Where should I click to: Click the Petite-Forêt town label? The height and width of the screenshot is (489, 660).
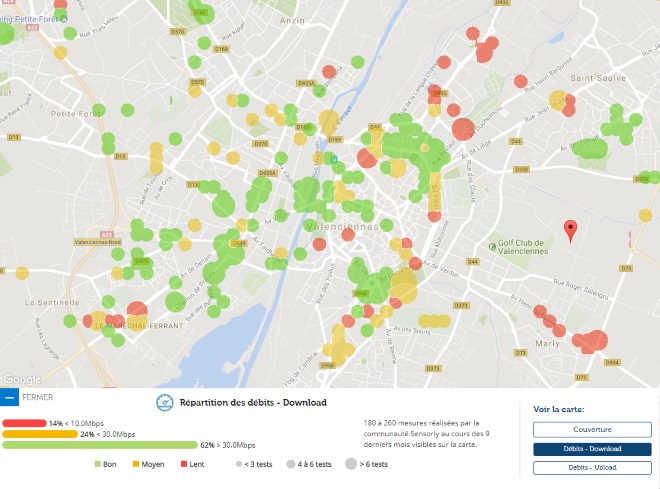pos(76,114)
